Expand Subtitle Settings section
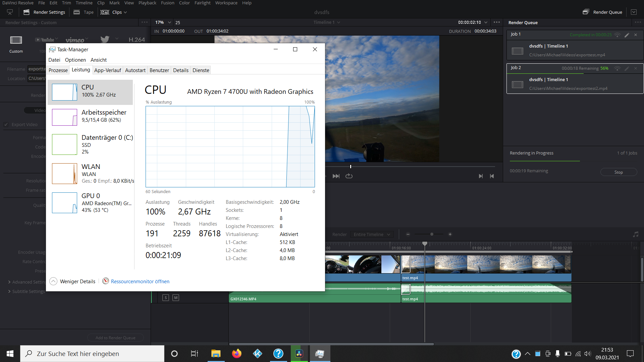The height and width of the screenshot is (362, 644). pyautogui.click(x=26, y=291)
